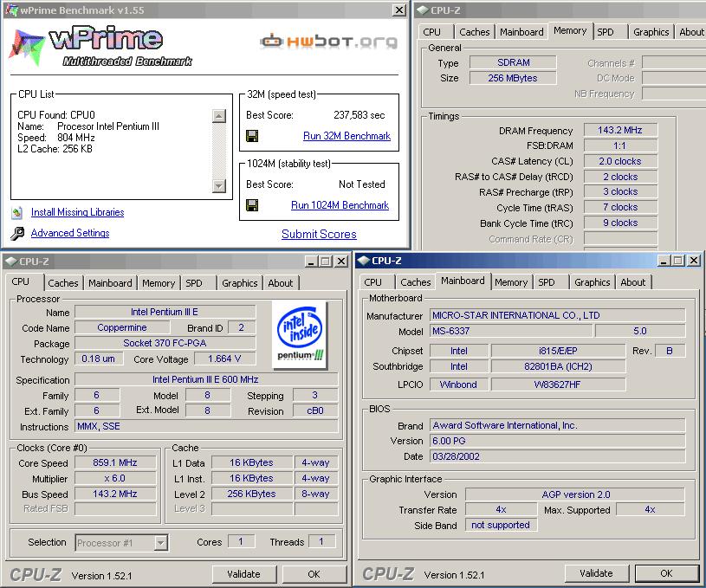The width and height of the screenshot is (706, 588).
Task: Click the CPU List scrollbar up arrow
Action: (219, 115)
